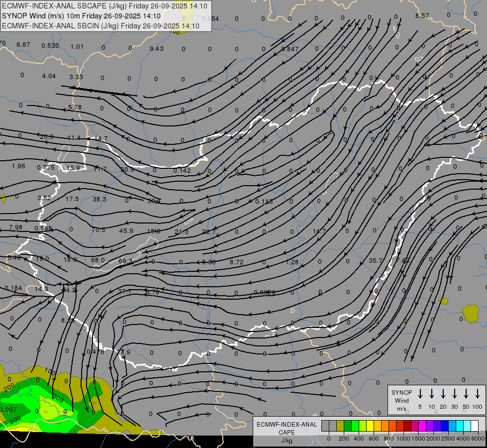Click the map value 15.9
The height and width of the screenshot is (448, 487).
(73, 168)
